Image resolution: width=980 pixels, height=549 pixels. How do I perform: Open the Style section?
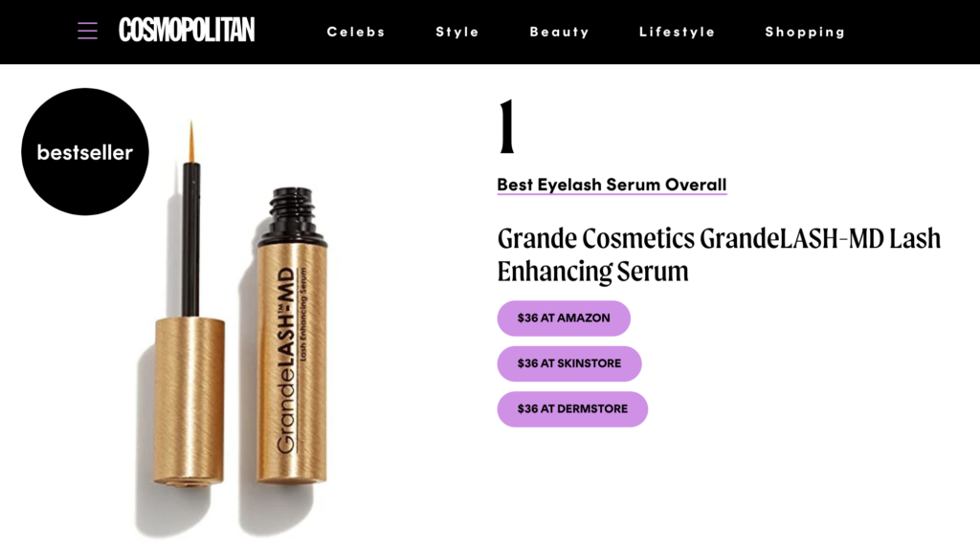point(457,32)
